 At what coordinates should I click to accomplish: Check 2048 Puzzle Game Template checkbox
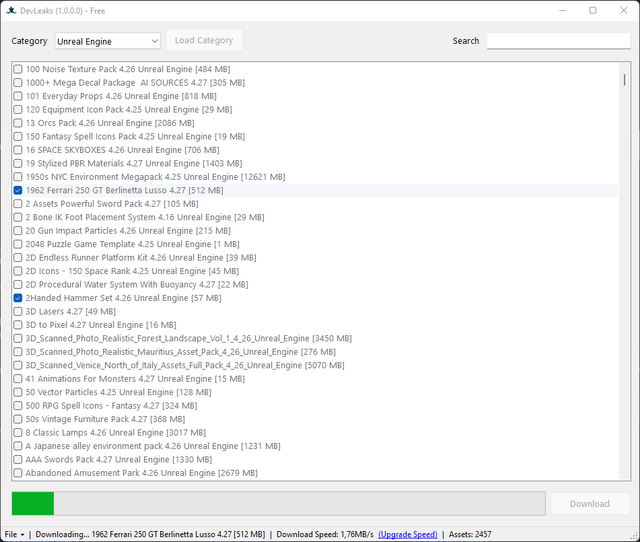coord(18,244)
